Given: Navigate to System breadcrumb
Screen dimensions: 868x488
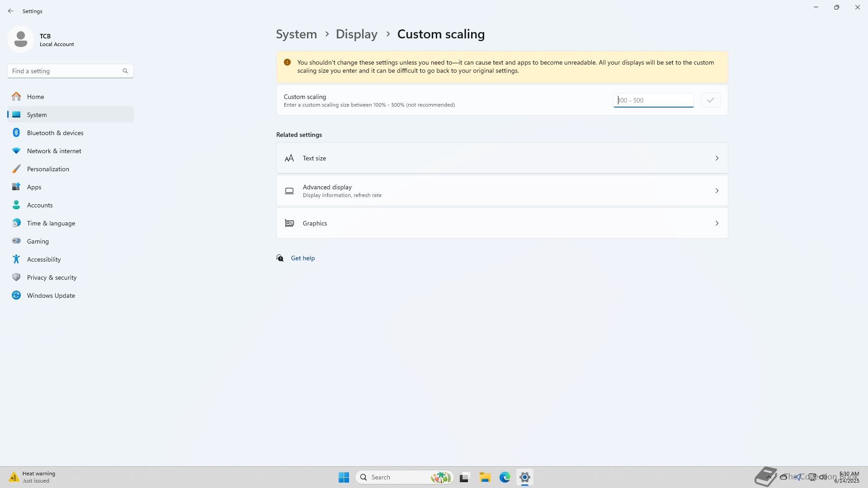Looking at the screenshot, I should [x=296, y=34].
